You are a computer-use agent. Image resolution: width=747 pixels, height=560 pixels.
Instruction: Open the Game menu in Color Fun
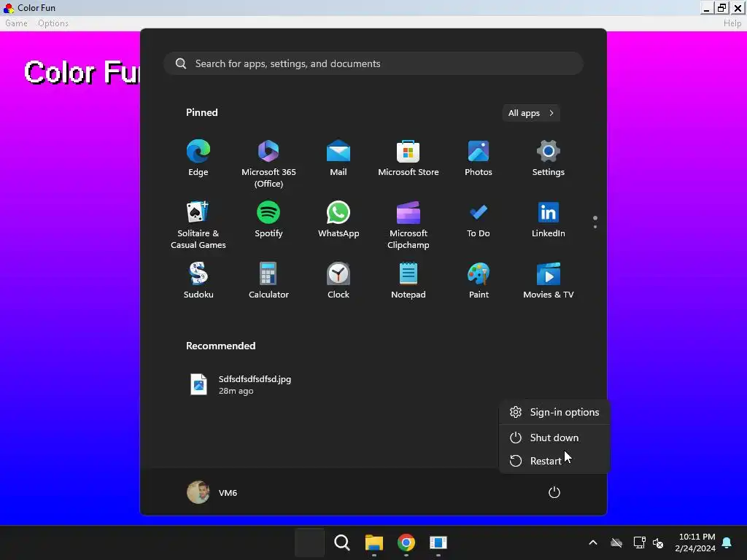[16, 23]
